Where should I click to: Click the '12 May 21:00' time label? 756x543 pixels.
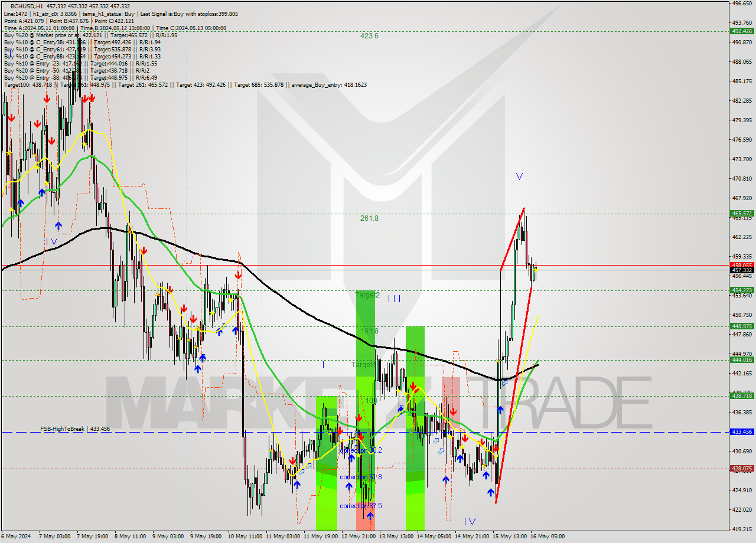coord(357,537)
